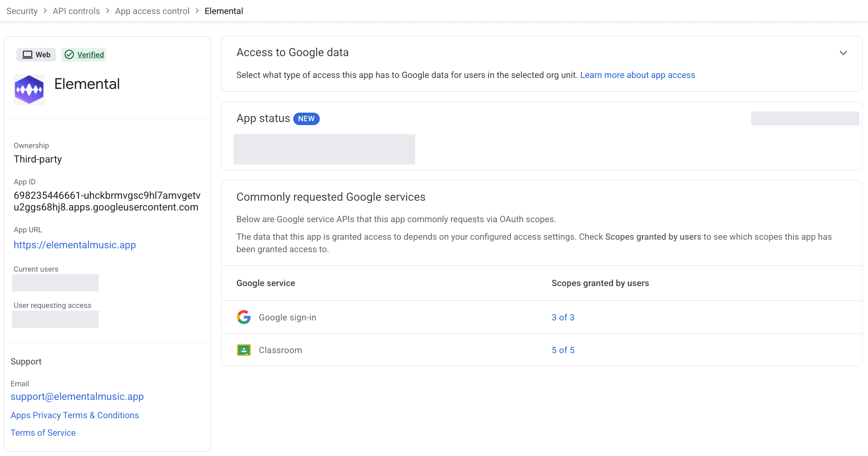Open the Verified status link
This screenshot has width=868, height=456.
click(x=90, y=55)
